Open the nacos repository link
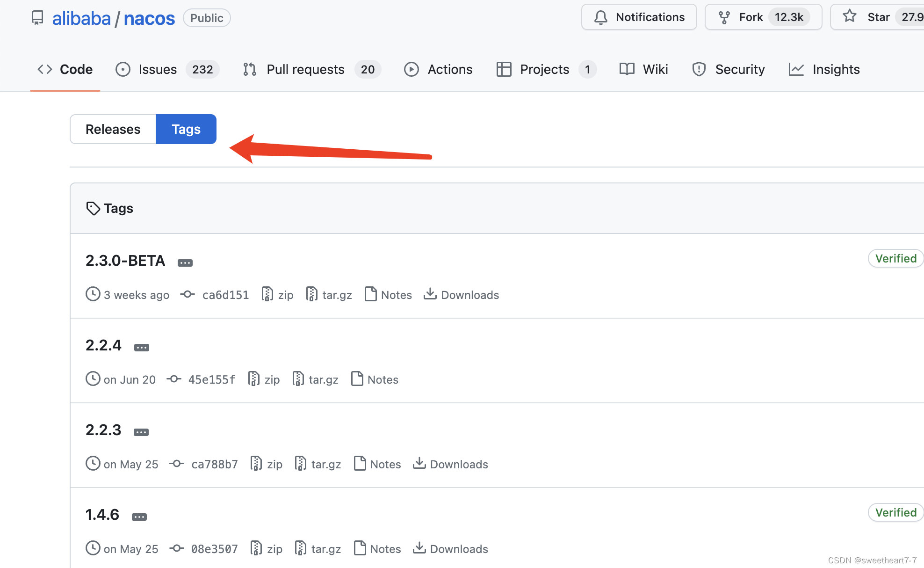This screenshot has width=924, height=568. pos(149,18)
